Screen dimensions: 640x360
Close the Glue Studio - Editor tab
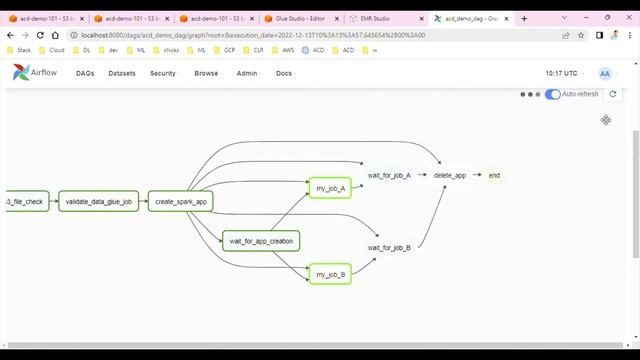[337, 19]
